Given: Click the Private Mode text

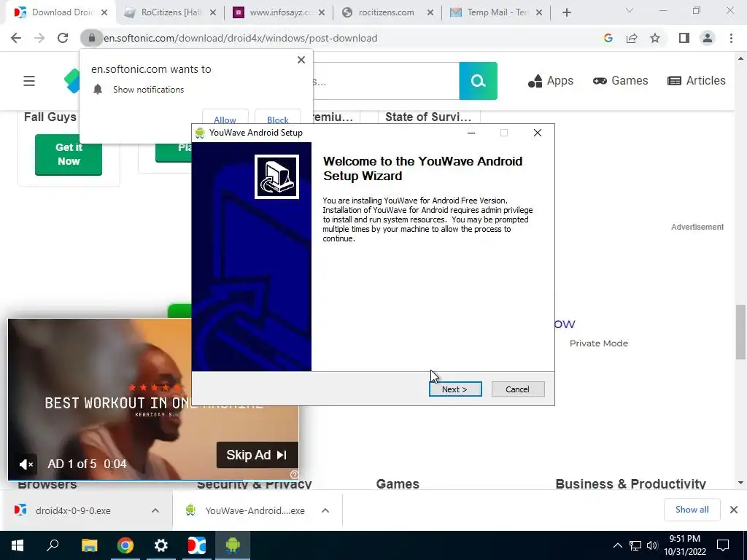Looking at the screenshot, I should [x=599, y=343].
